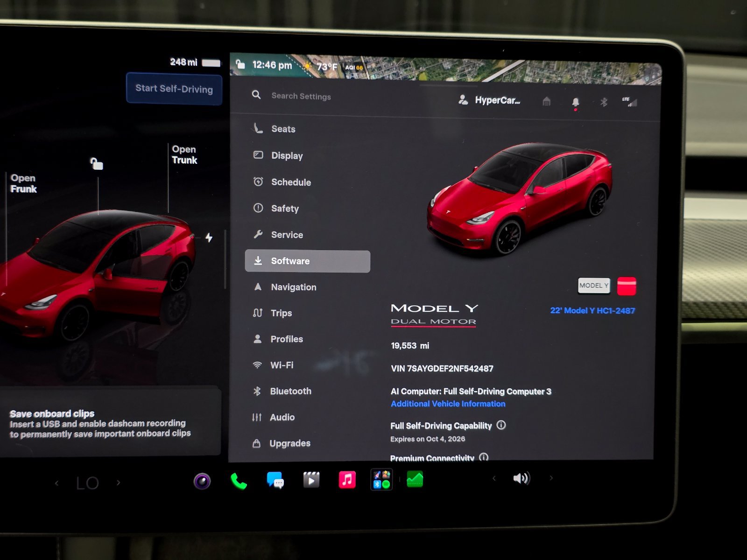Click the info icon beside Premium Connectivity

(x=484, y=457)
